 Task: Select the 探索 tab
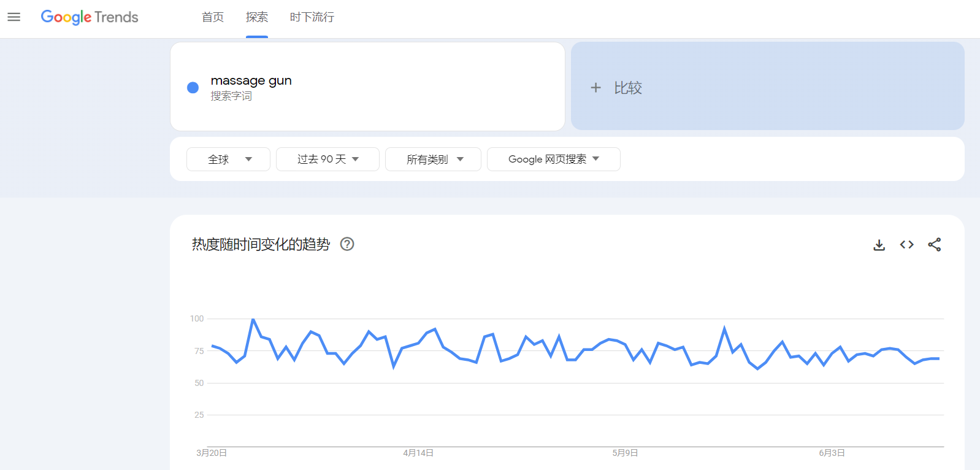coord(257,17)
